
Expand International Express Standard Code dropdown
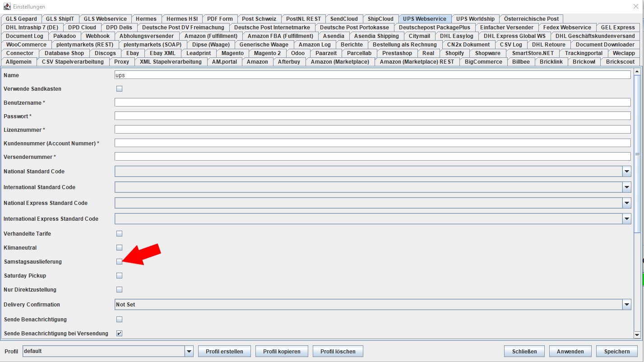coord(626,219)
